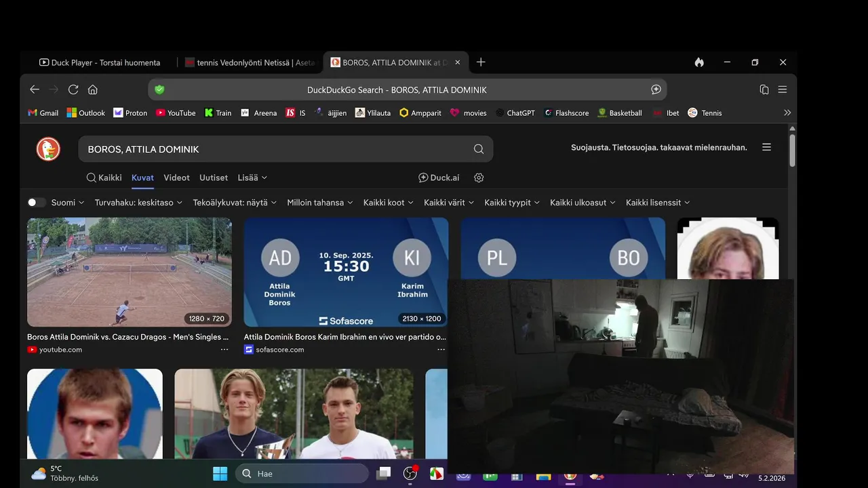Open the Tekoälykuvat: näytä dropdown

235,203
